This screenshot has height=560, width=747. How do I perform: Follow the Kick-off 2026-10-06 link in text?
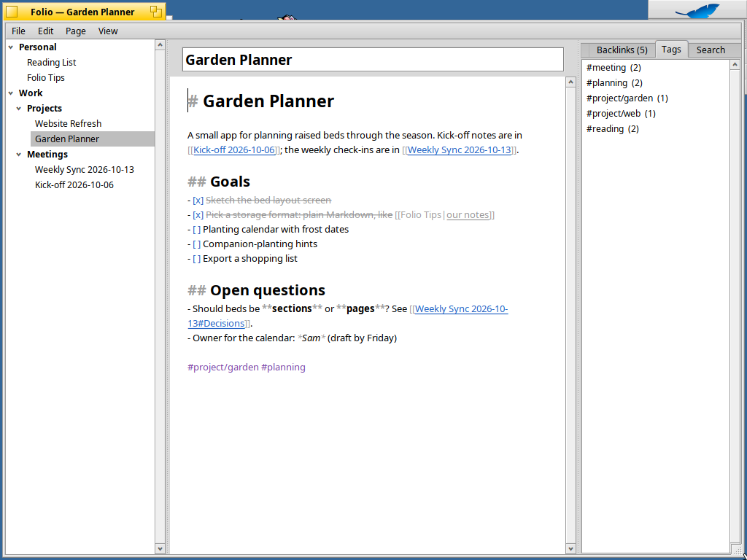(234, 150)
